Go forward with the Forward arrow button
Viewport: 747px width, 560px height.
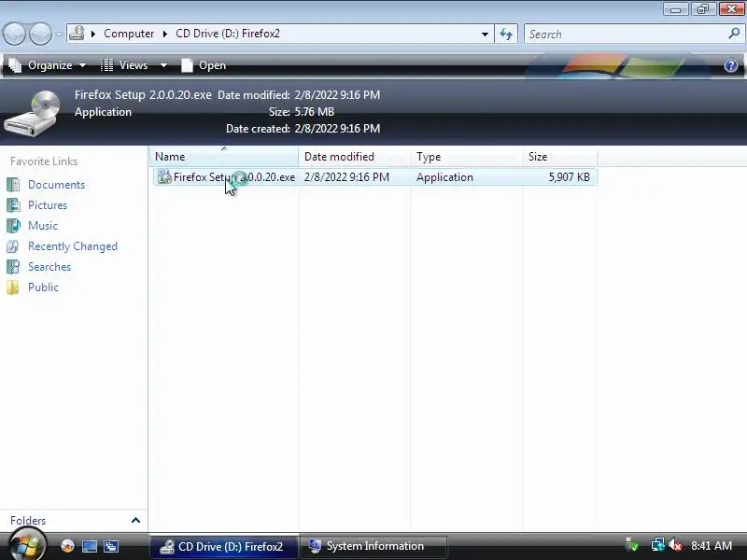pyautogui.click(x=40, y=35)
